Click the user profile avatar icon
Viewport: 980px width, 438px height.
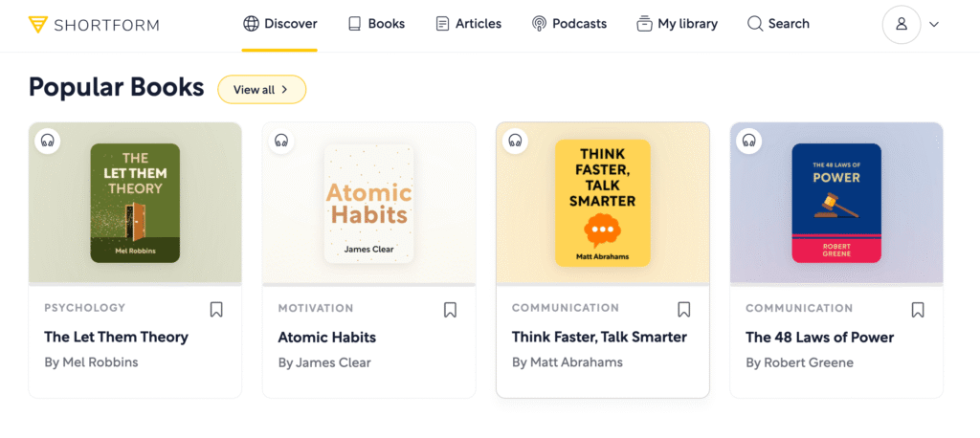click(x=902, y=24)
